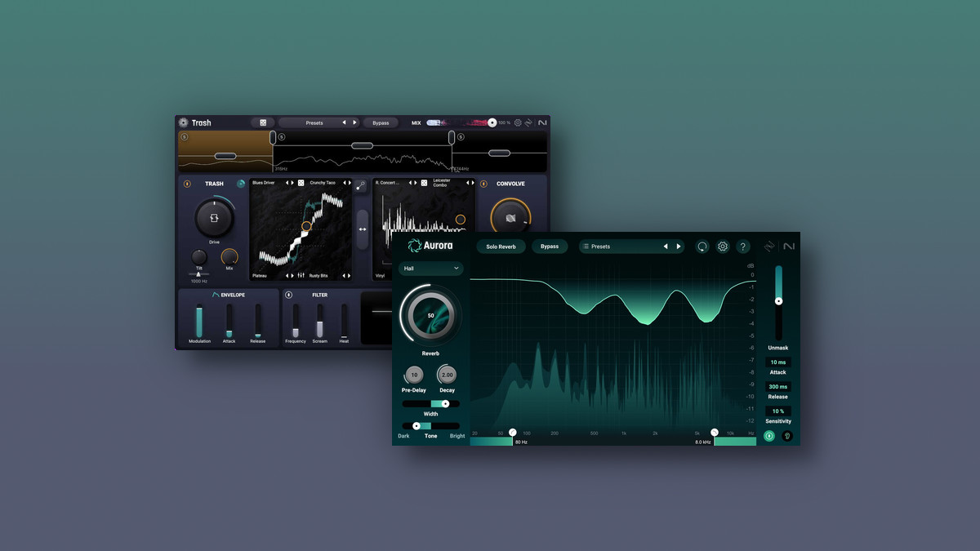
Task: Toggle the Trash module power button
Action: (187, 184)
